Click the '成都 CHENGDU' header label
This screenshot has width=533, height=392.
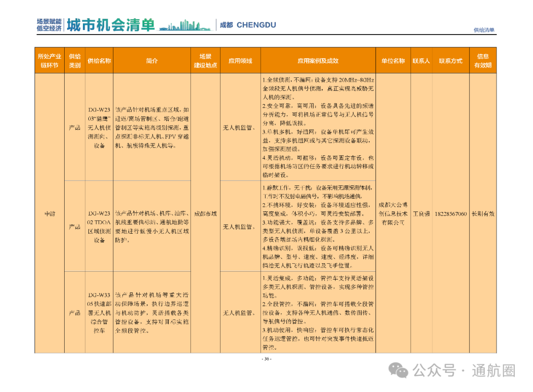[x=248, y=25]
